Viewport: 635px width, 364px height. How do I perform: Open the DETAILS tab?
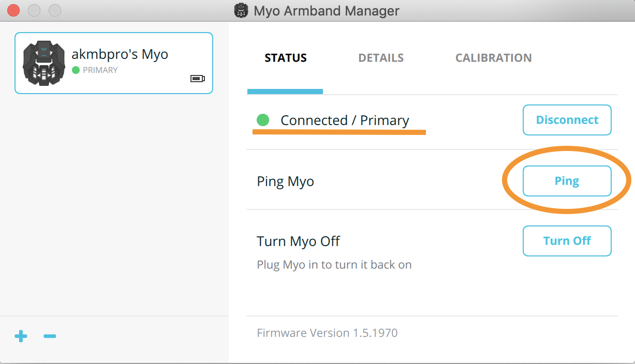point(381,58)
